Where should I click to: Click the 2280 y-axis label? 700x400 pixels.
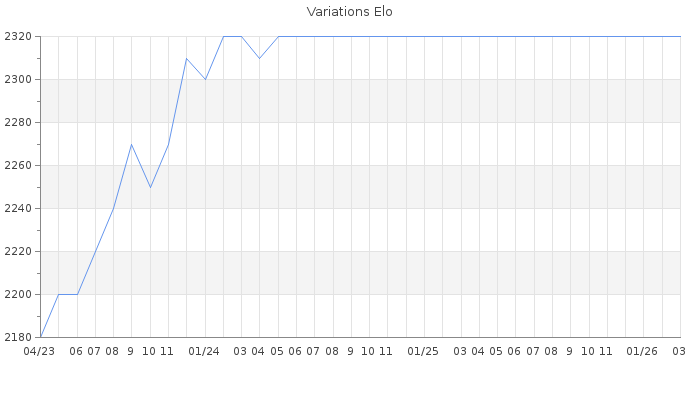(x=18, y=122)
